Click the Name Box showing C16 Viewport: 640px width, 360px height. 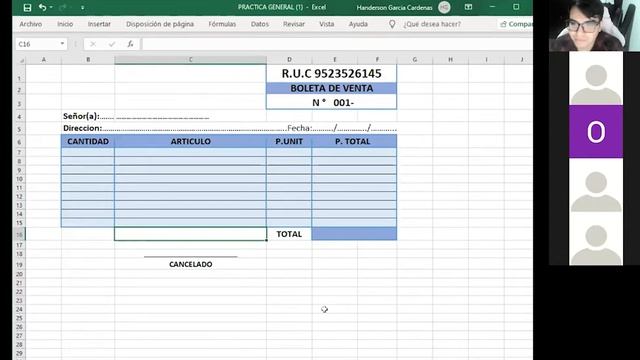[x=38, y=44]
